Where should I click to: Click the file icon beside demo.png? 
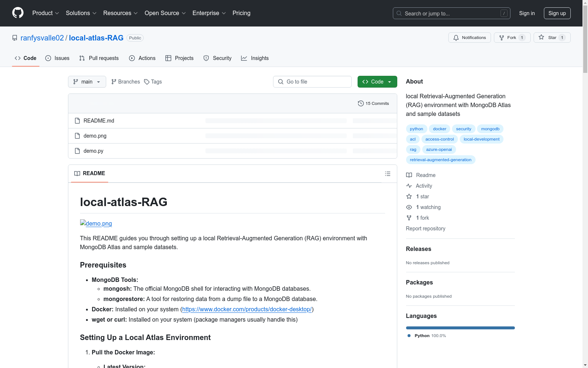point(77,136)
